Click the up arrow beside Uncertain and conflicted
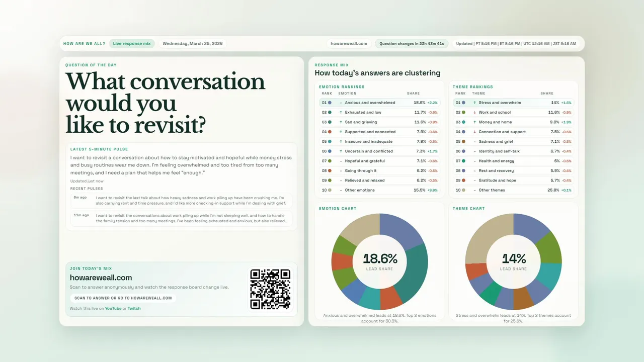The height and width of the screenshot is (362, 644). (341, 151)
